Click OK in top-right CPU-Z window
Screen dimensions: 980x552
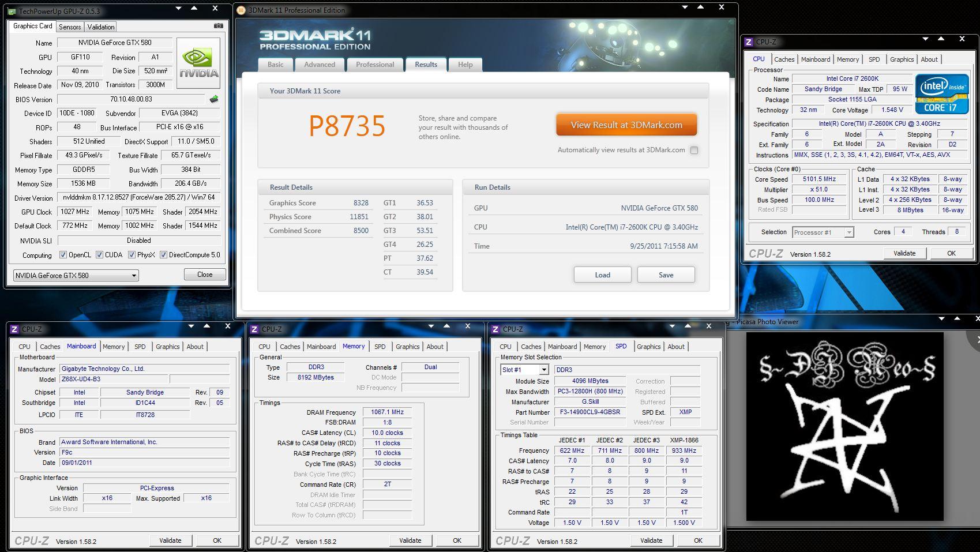click(951, 253)
